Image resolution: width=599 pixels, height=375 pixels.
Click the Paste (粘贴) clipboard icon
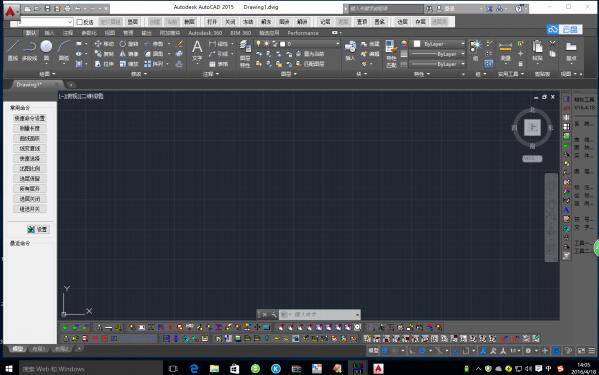click(x=537, y=51)
